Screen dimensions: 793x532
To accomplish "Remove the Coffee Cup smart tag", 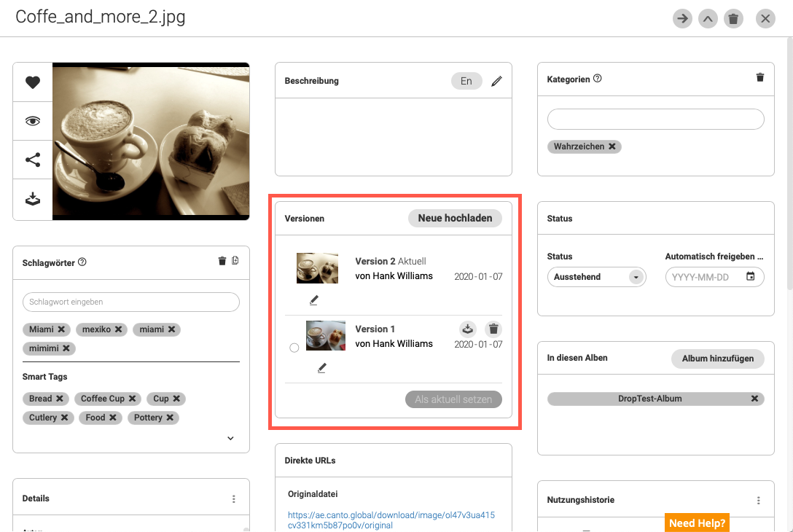I will 132,399.
